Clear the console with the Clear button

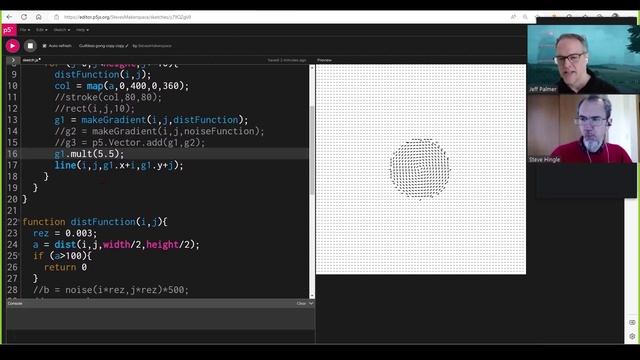[301, 303]
